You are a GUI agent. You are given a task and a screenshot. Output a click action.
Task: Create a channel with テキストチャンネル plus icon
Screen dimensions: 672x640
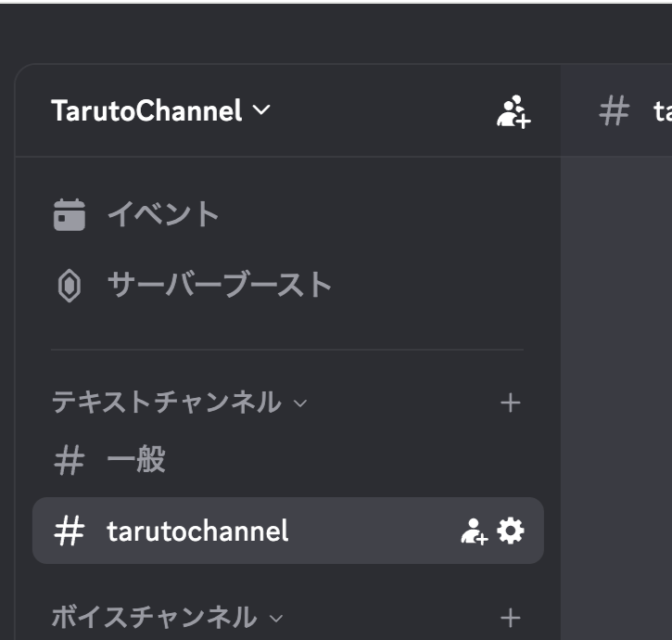click(510, 403)
